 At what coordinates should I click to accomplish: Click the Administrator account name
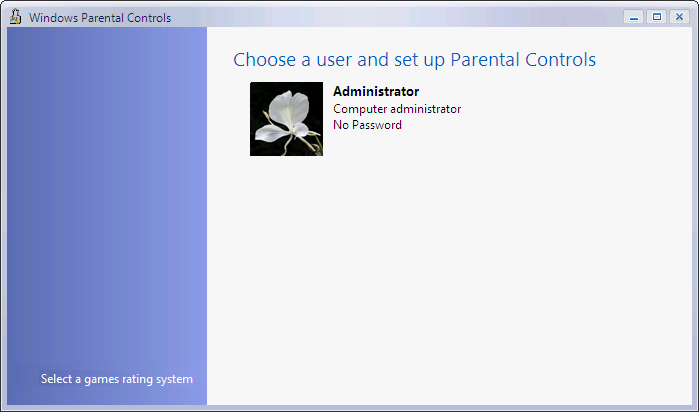pos(375,92)
